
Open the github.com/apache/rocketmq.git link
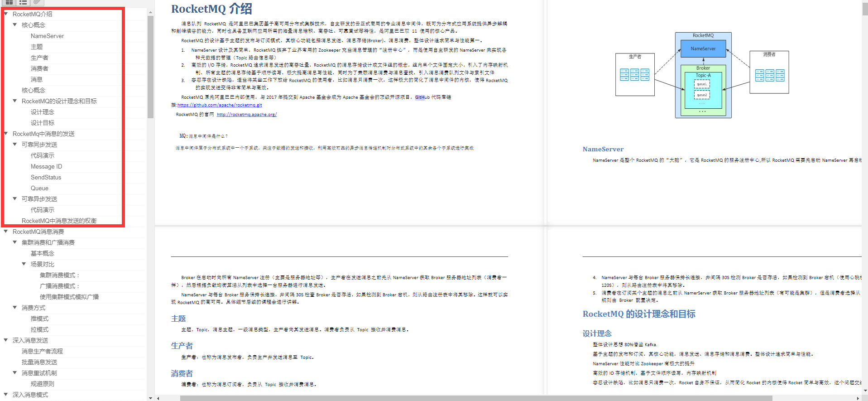(x=220, y=105)
